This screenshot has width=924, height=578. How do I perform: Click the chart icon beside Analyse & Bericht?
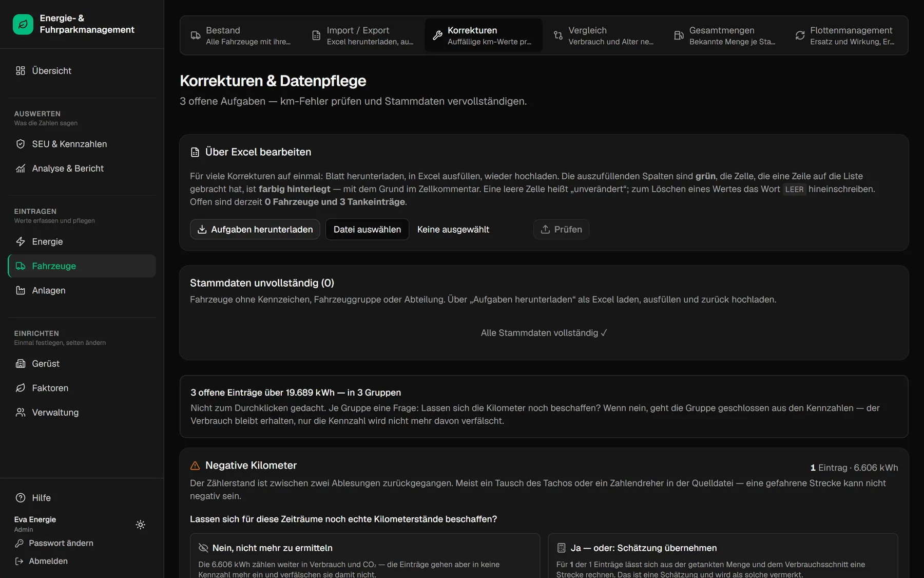pos(21,169)
